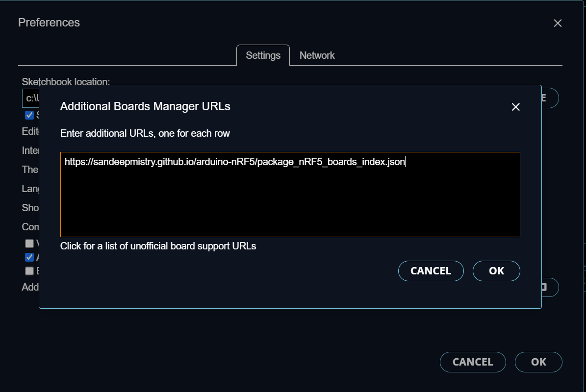586x392 pixels.
Task: Click the 'Additional Boards Manager URLs' dialog title
Action: point(145,106)
